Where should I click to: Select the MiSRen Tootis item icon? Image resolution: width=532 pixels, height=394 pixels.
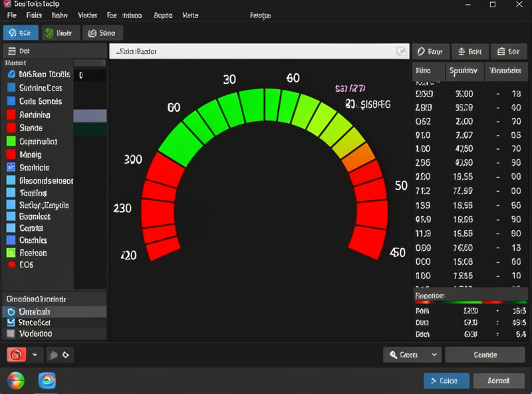(x=11, y=74)
